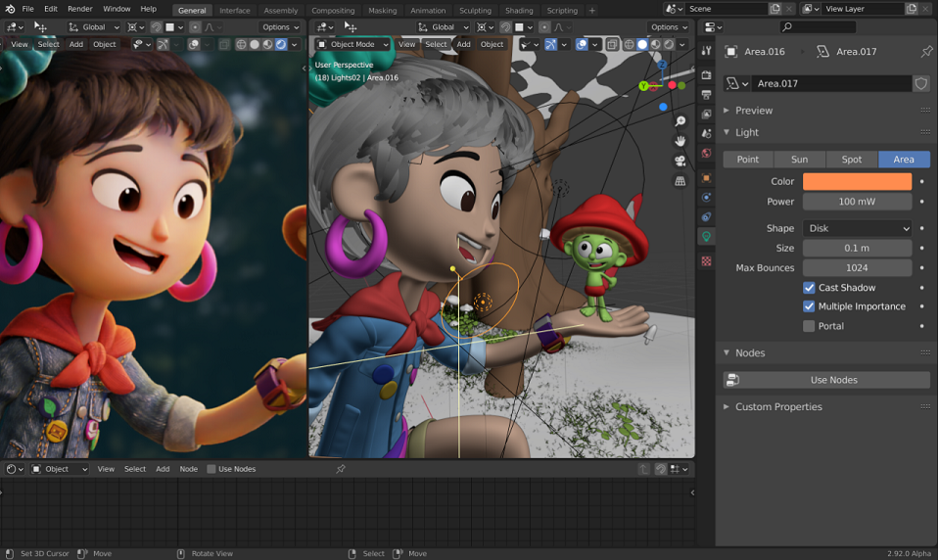
Task: Click the orange light Color swatch
Action: [x=858, y=181]
